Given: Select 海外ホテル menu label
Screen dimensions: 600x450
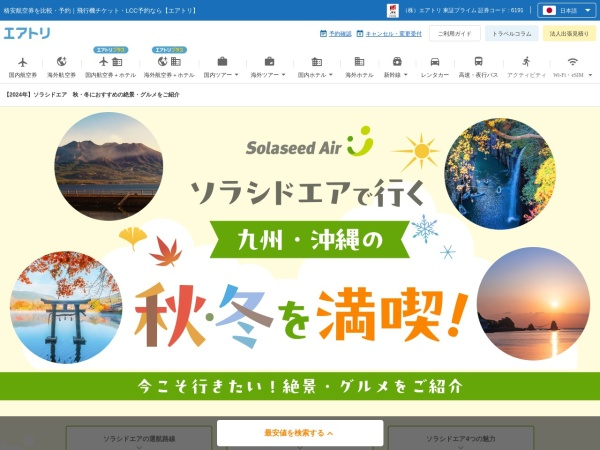Looking at the screenshot, I should pos(359,75).
